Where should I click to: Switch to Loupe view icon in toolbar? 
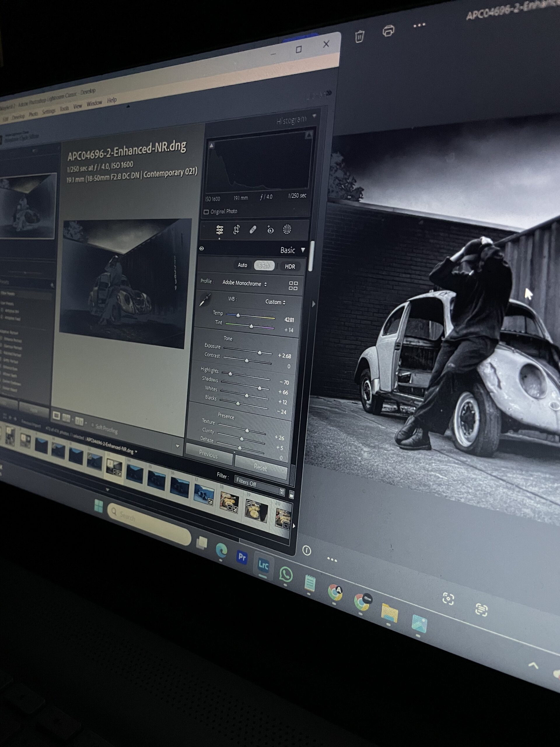tap(56, 416)
